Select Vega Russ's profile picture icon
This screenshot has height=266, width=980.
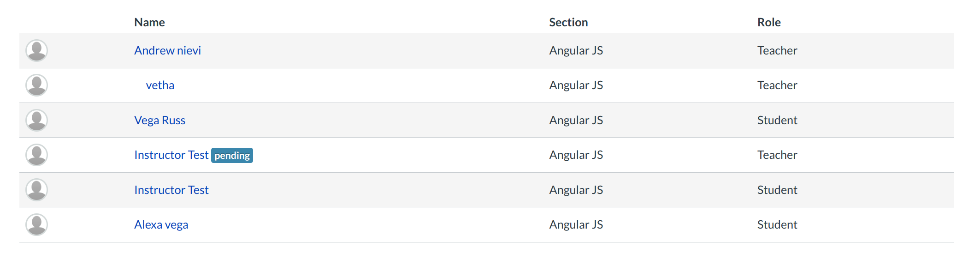pyautogui.click(x=36, y=120)
